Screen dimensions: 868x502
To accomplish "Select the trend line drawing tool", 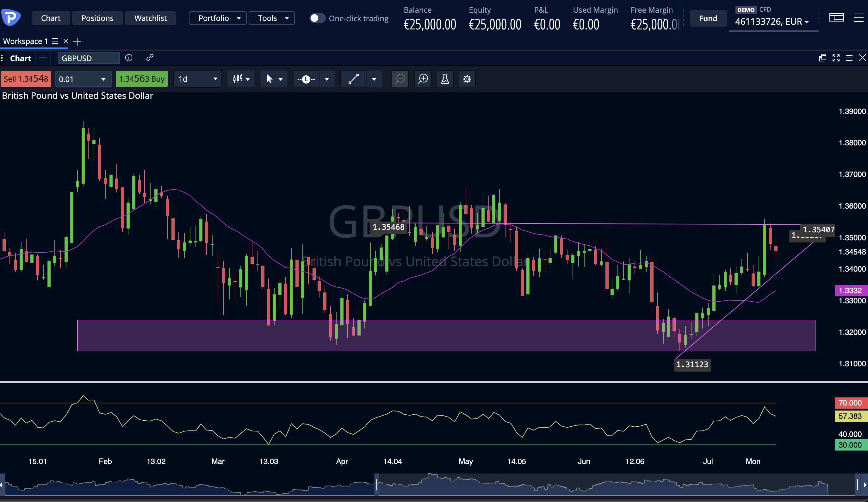I will click(x=353, y=79).
